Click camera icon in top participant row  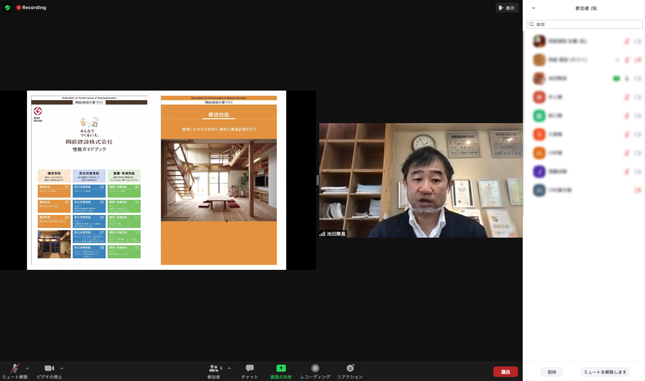tap(638, 41)
